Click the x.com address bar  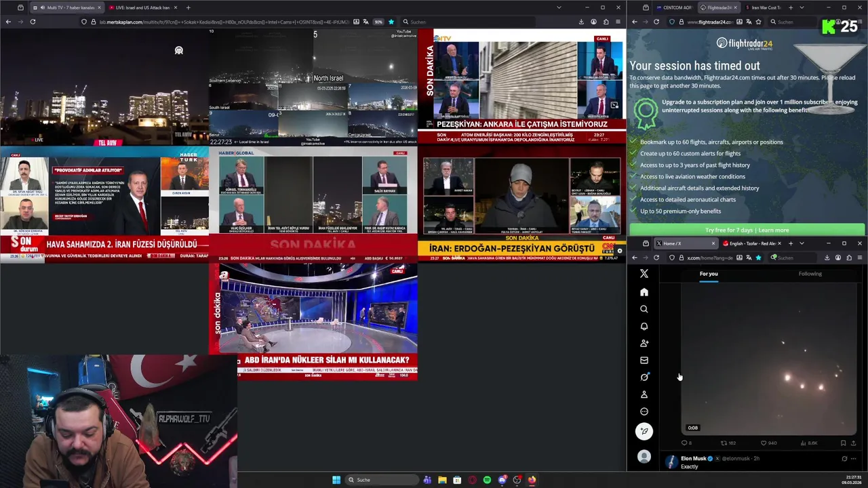click(x=709, y=258)
